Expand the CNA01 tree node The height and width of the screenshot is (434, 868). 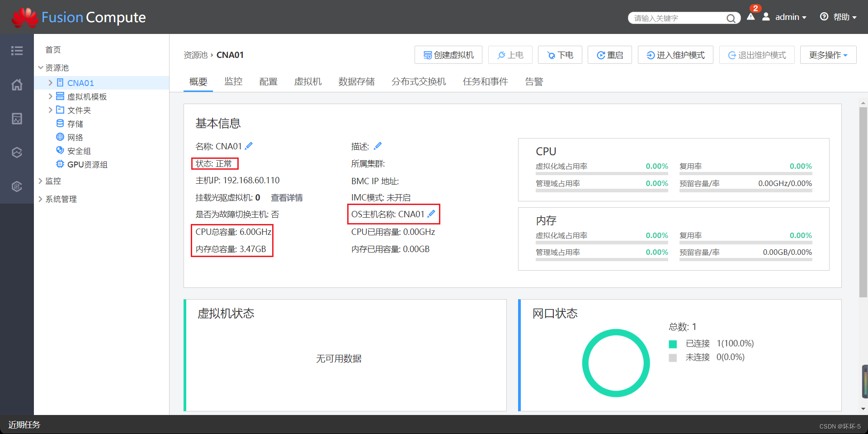[x=50, y=83]
